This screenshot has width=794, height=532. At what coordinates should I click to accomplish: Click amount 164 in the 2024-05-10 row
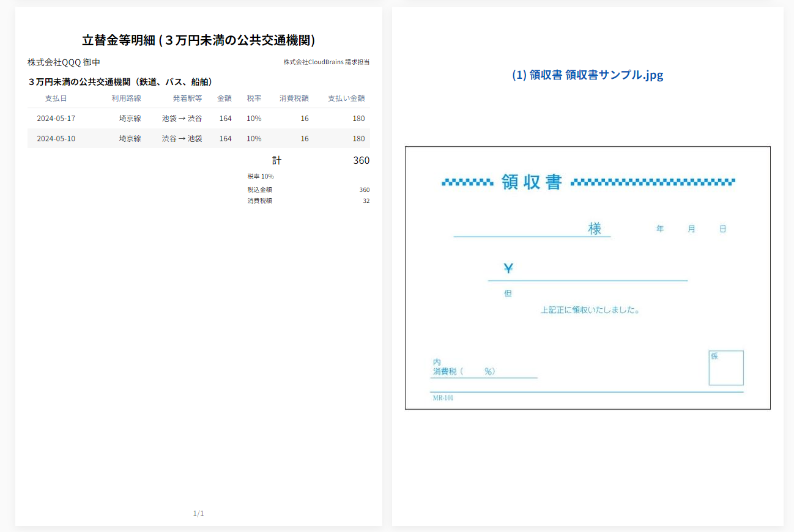pos(226,138)
